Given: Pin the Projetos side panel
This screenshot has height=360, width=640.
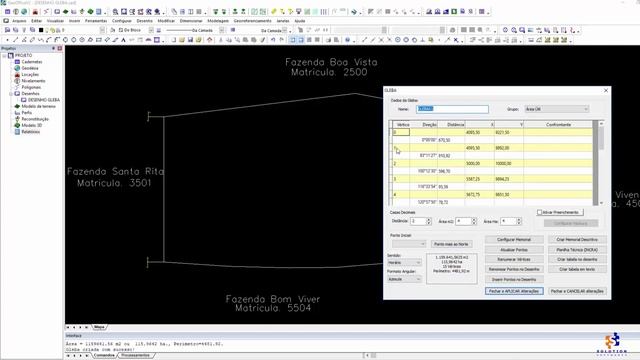Looking at the screenshot, I should (x=53, y=48).
